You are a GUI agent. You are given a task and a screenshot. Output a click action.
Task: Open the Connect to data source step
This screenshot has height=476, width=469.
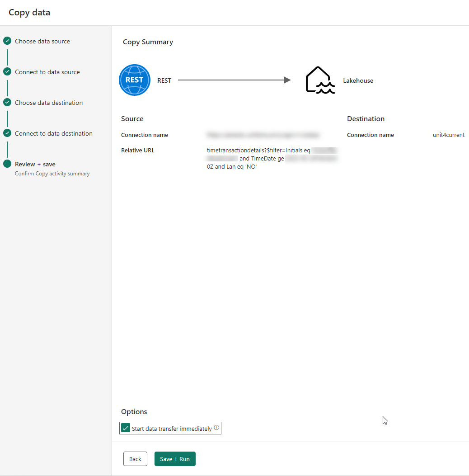tap(47, 72)
